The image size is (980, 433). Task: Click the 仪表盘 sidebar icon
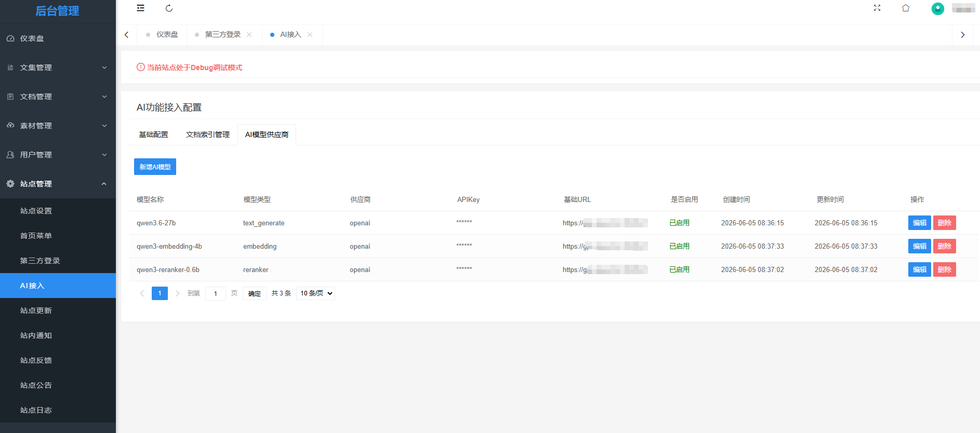[x=10, y=38]
